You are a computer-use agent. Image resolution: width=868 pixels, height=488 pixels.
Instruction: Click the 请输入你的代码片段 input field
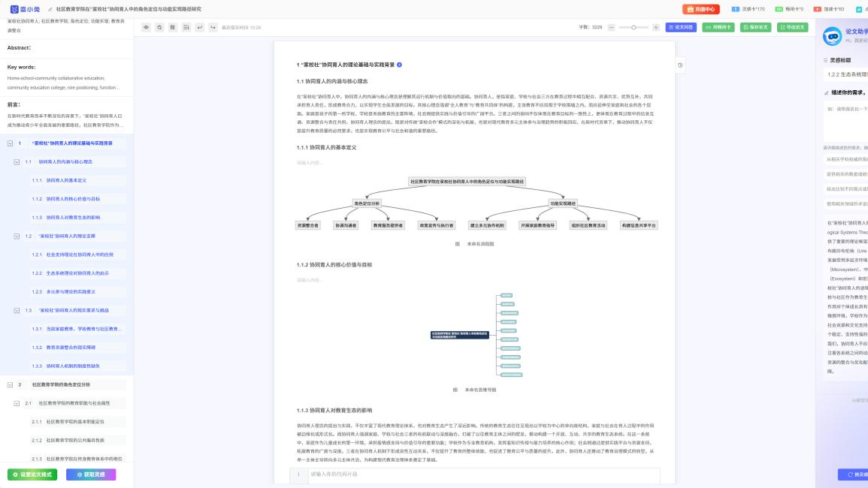pos(466,474)
